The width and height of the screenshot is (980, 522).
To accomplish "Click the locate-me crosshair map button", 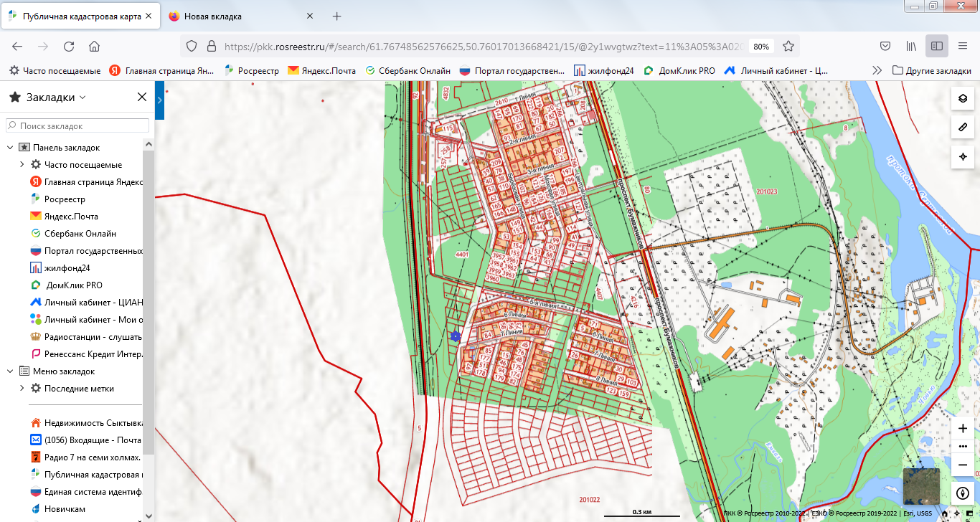I will pos(962,156).
